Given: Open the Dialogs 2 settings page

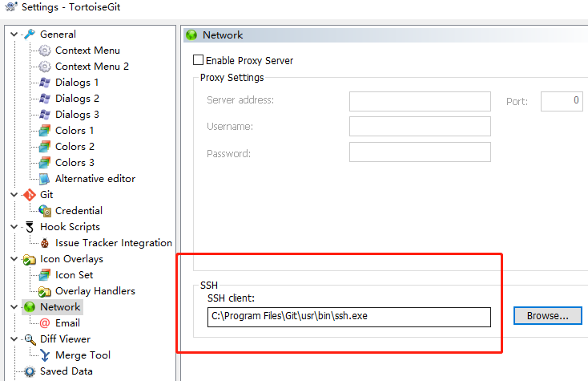Looking at the screenshot, I should (x=77, y=99).
